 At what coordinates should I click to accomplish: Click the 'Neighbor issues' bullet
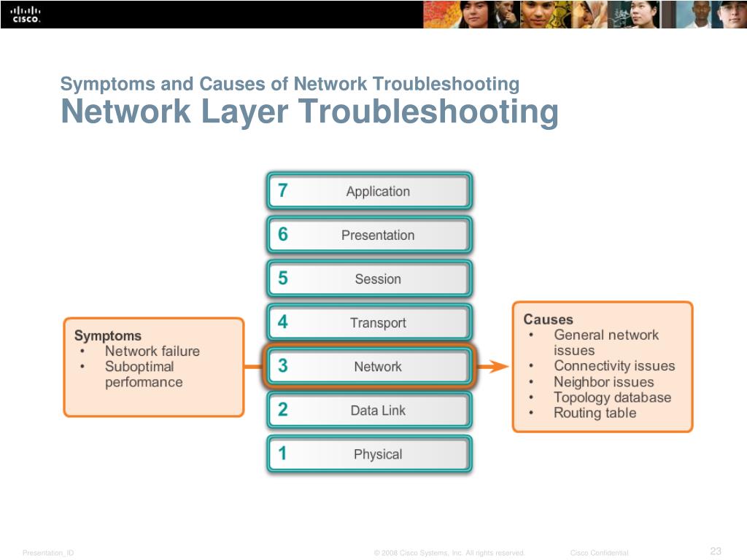tap(603, 381)
